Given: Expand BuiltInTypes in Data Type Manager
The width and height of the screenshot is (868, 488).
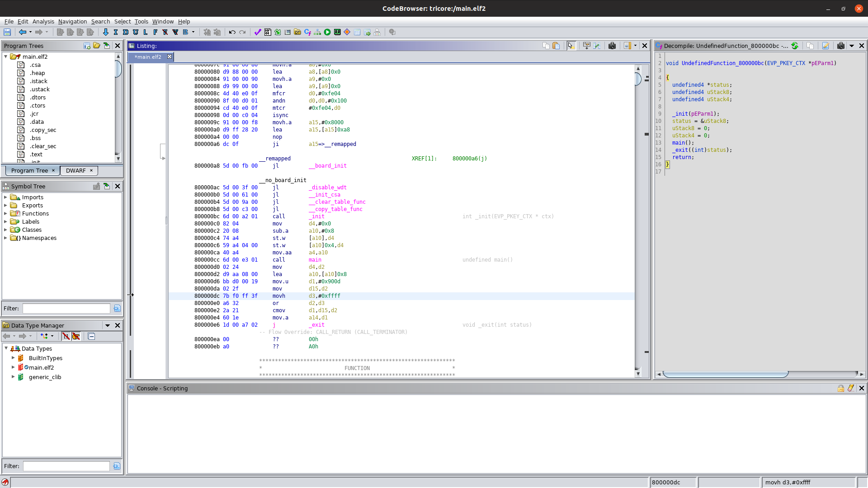Looking at the screenshot, I should coord(13,357).
